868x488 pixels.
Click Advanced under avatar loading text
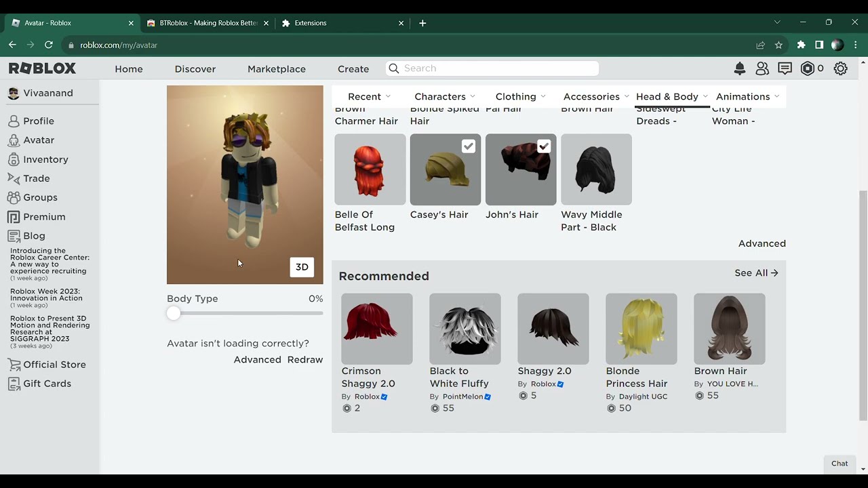click(x=257, y=360)
